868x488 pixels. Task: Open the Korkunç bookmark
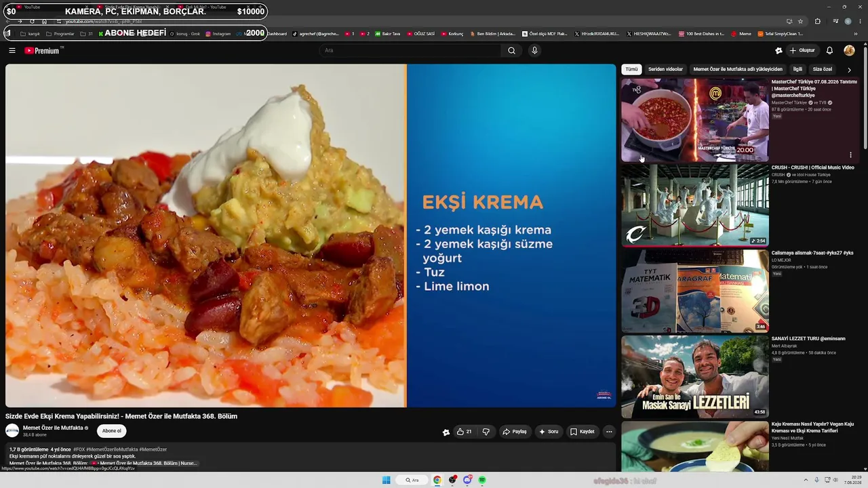pos(452,34)
